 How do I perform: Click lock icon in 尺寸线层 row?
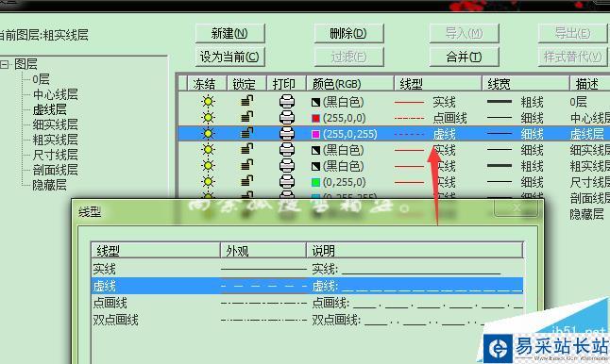click(246, 181)
